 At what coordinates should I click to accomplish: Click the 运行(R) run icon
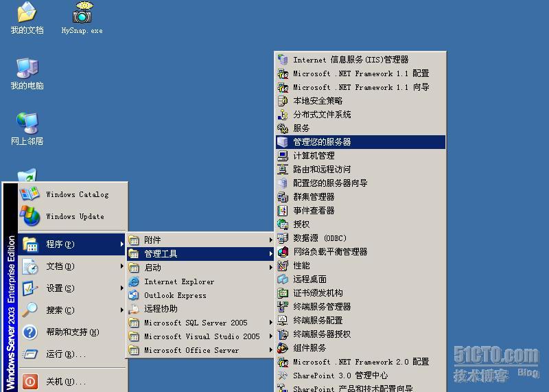coord(30,354)
